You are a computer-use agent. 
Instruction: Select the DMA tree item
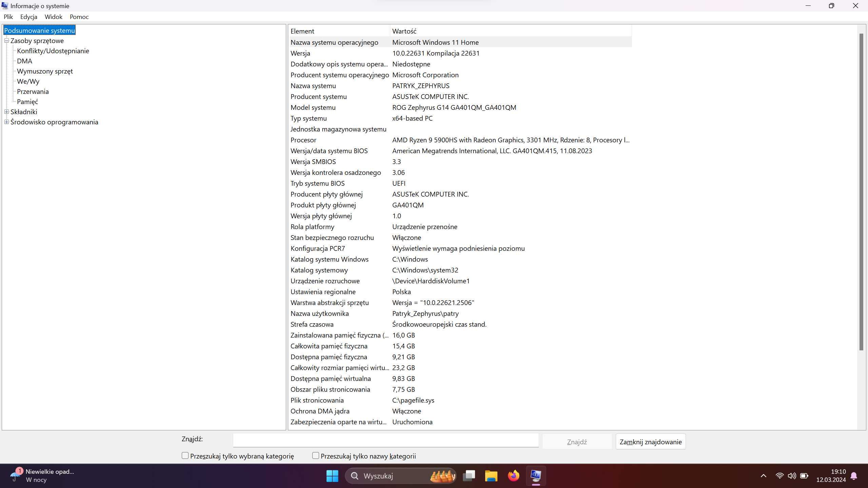click(x=24, y=61)
